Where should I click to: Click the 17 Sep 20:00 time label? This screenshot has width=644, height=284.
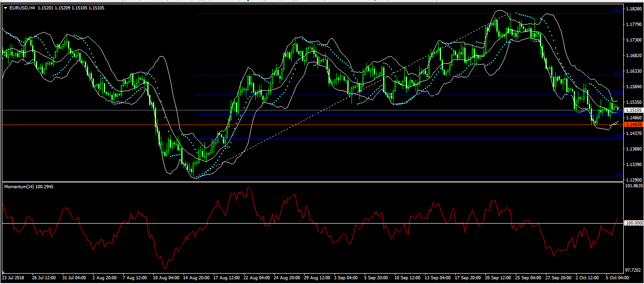[469, 278]
